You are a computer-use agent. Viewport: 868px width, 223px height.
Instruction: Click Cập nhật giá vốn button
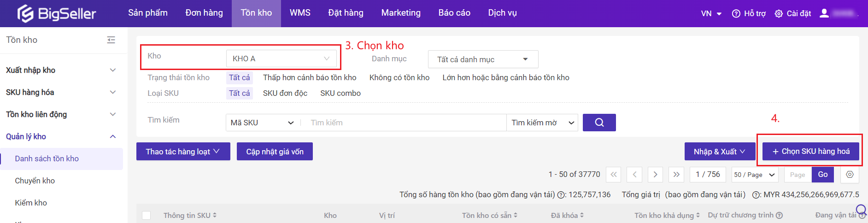(x=275, y=152)
